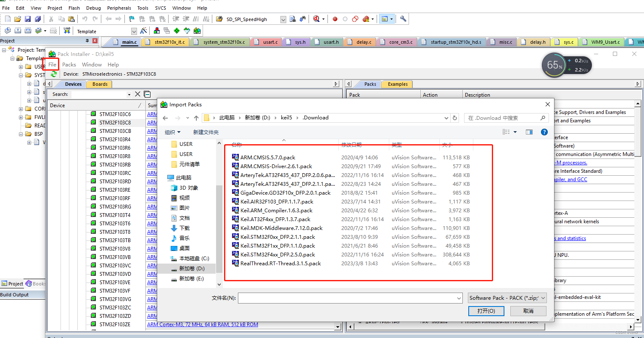Viewport: 644px width, 338px height.
Task: Toggle a bookmark with the flag icon
Action: pos(132,19)
